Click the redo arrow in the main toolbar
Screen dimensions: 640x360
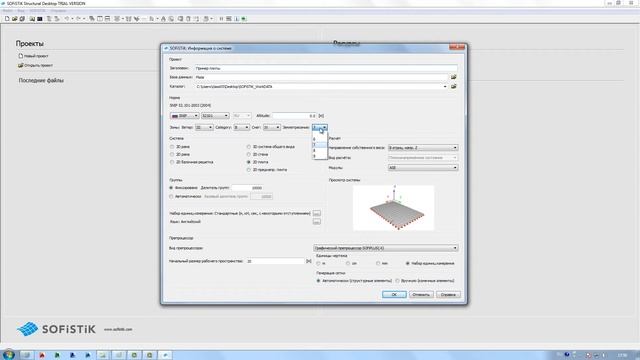pos(78,19)
